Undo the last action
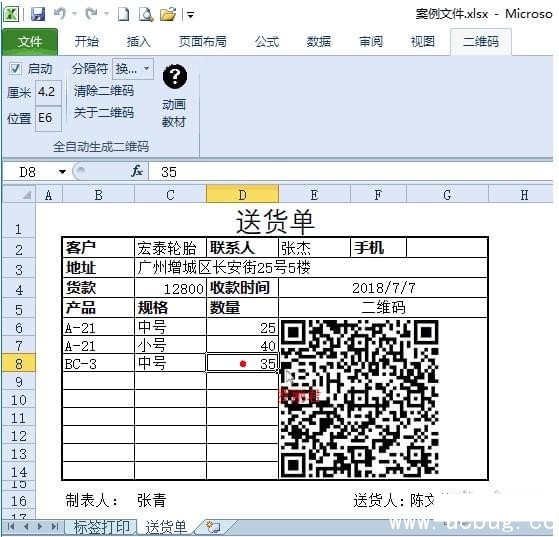Viewport: 559px width, 537px height. (x=60, y=14)
